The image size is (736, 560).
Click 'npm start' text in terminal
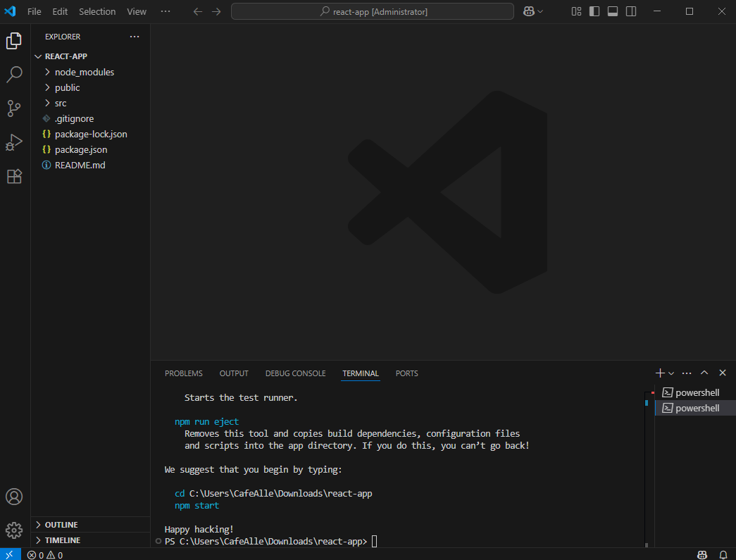(x=197, y=505)
